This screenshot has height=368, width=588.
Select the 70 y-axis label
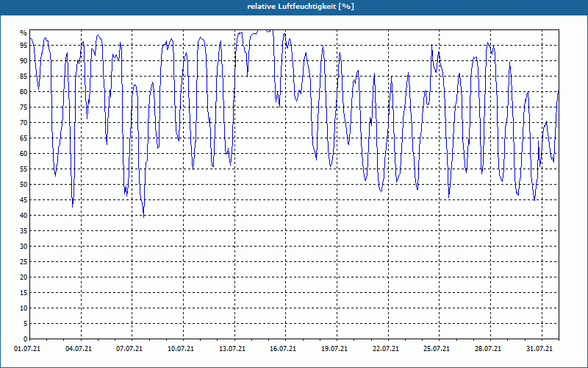pos(24,123)
